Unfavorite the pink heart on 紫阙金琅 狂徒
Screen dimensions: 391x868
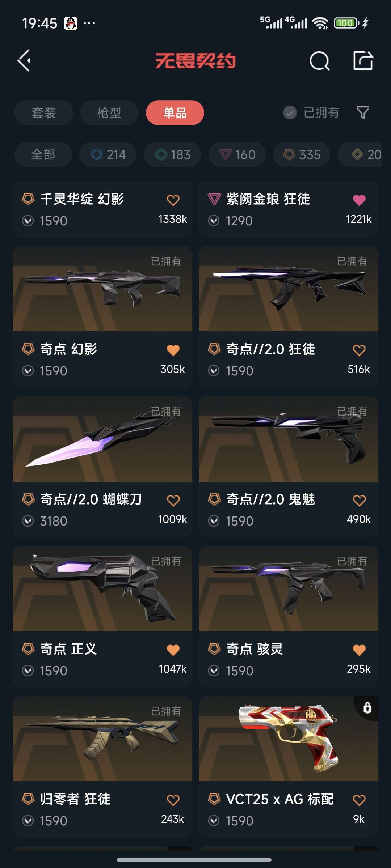pyautogui.click(x=359, y=200)
